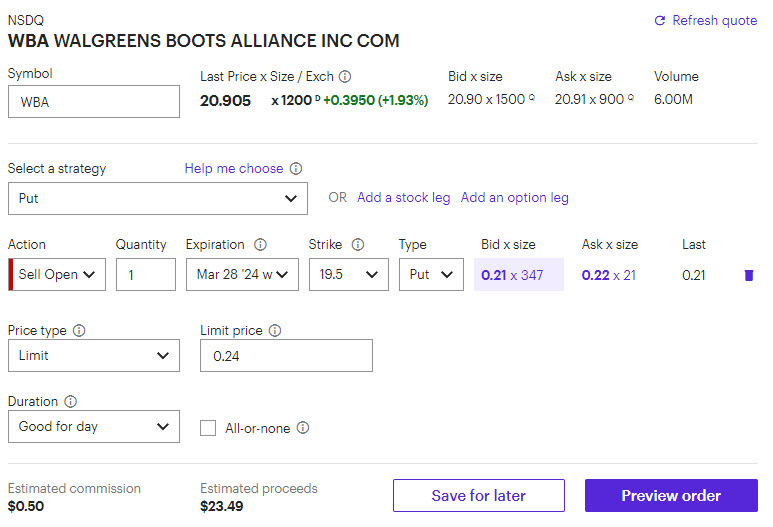The width and height of the screenshot is (773, 527).
Task: Click info icon next to Duration label
Action: pyautogui.click(x=71, y=402)
